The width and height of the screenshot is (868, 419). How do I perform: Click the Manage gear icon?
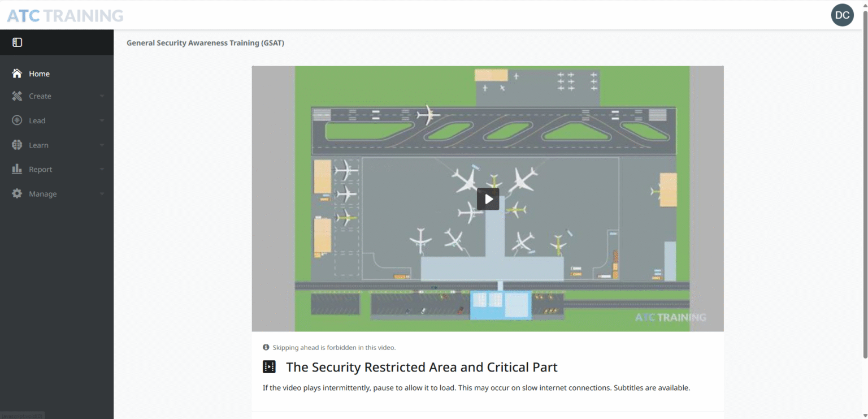point(17,194)
